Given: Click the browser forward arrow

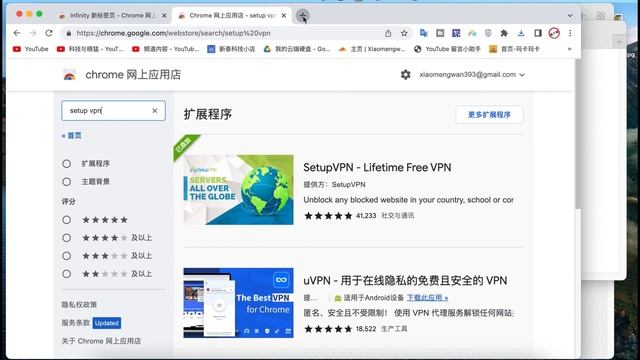Looking at the screenshot, I should coord(33,33).
